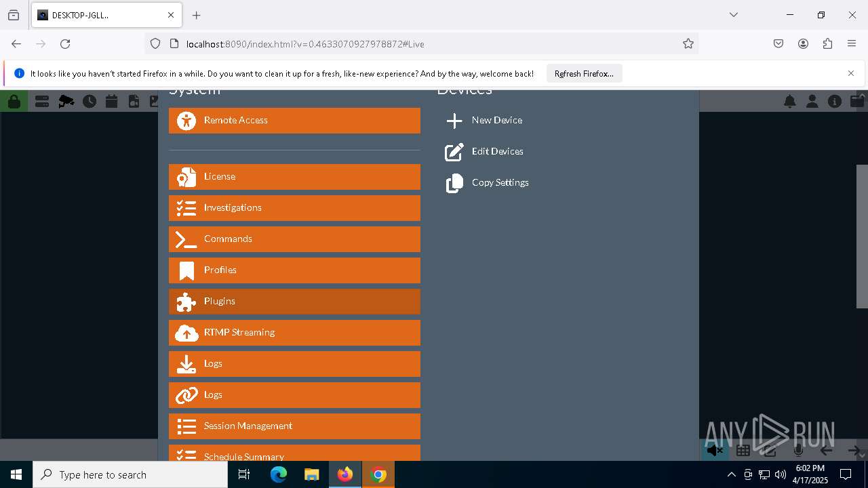Open the Plugins menu item

click(294, 302)
